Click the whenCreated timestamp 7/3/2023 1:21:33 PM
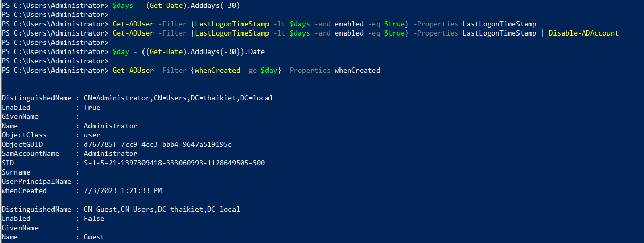Viewport: 644px width, 243px height. coord(123,190)
